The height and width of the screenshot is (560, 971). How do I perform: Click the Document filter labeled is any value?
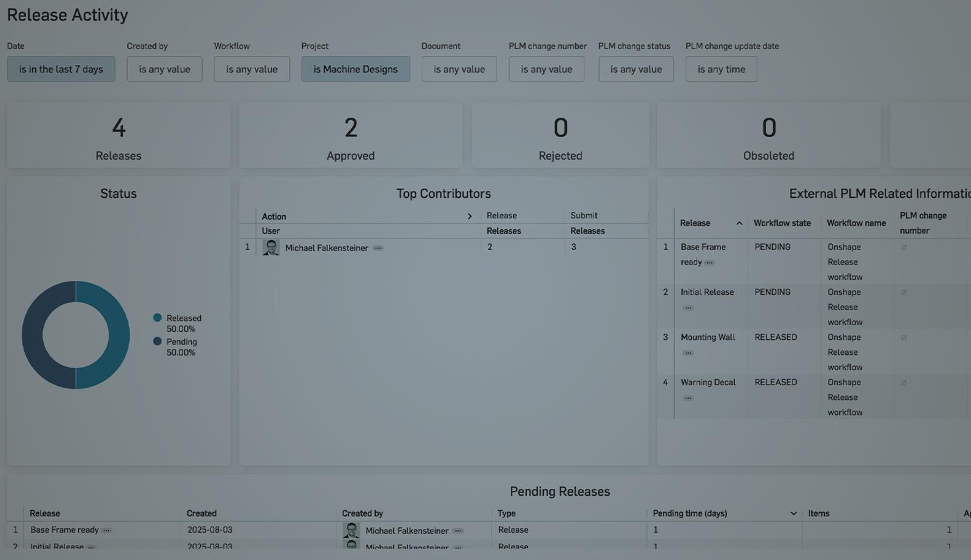(x=459, y=69)
